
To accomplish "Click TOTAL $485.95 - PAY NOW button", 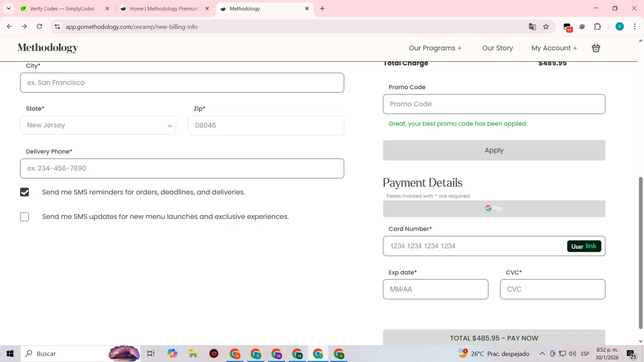I will pos(494,338).
